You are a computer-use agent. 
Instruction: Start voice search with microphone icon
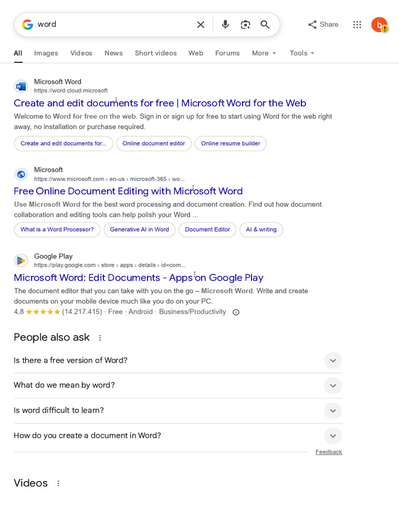pos(225,24)
